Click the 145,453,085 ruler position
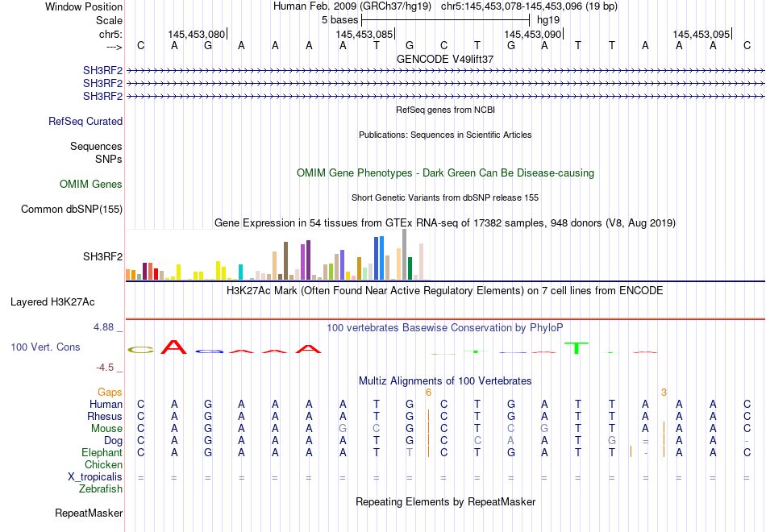Screen dimensions: 766x532 [x=364, y=34]
